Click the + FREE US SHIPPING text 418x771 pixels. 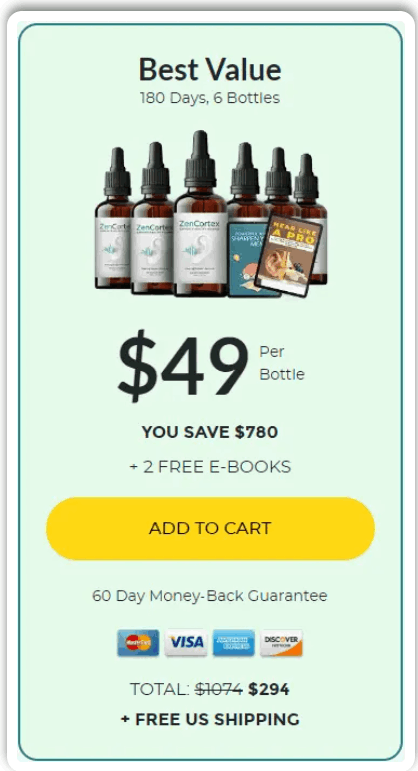tap(210, 719)
